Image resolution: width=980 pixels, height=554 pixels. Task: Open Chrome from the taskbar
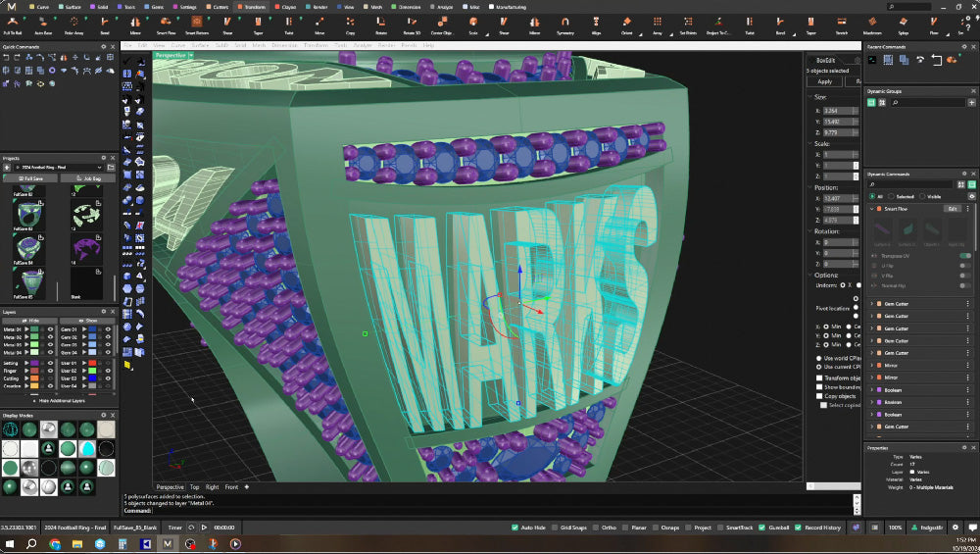54,544
